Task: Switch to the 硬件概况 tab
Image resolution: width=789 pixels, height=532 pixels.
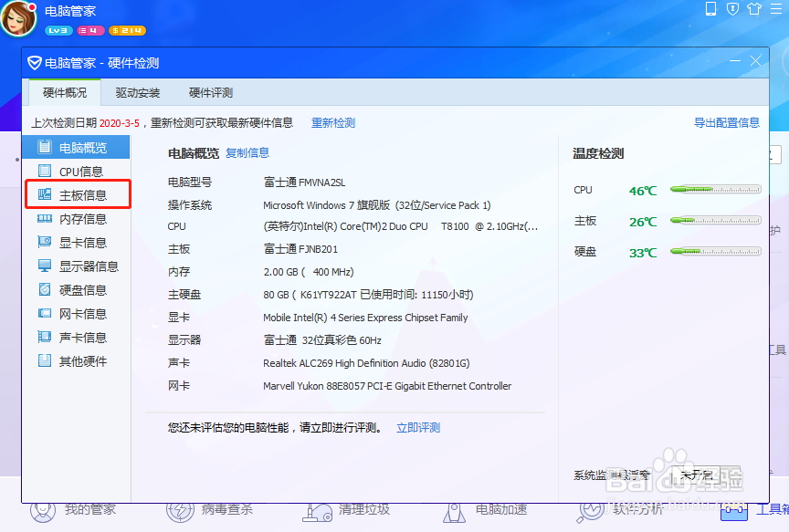Action: (65, 92)
